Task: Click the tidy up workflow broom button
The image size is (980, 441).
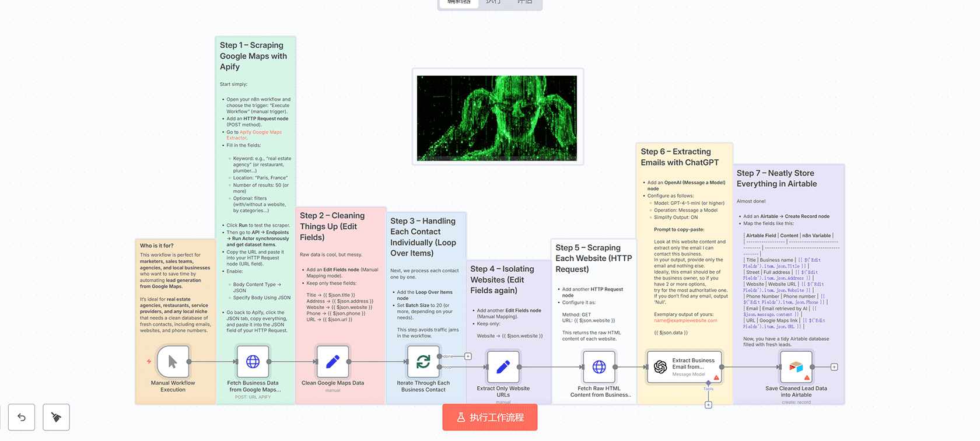Action: coord(56,417)
